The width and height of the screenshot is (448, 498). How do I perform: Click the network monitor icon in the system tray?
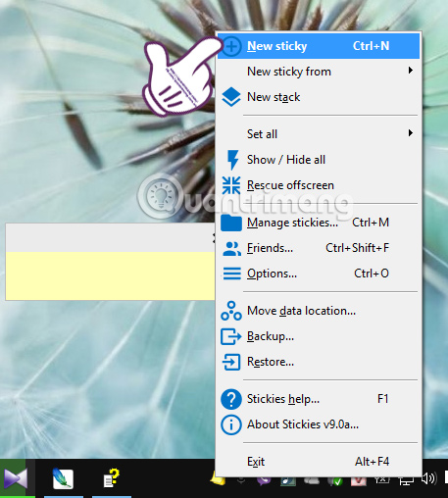[x=406, y=480]
